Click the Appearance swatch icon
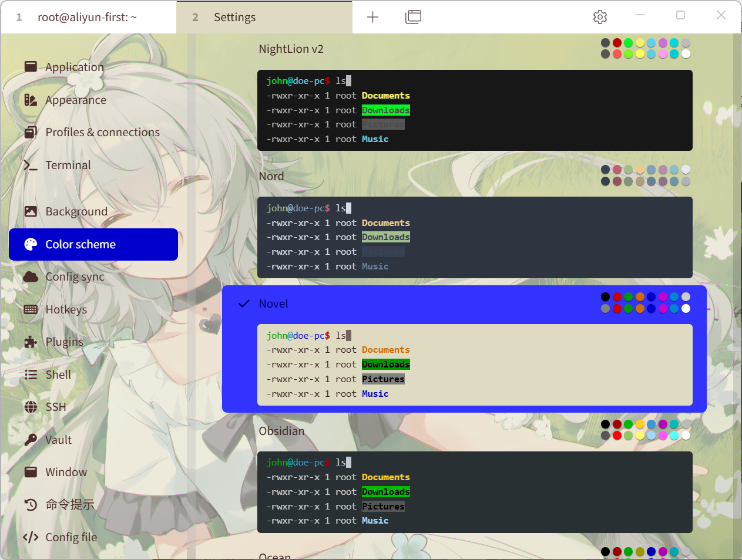Screen dimensions: 742x560 tap(31, 100)
